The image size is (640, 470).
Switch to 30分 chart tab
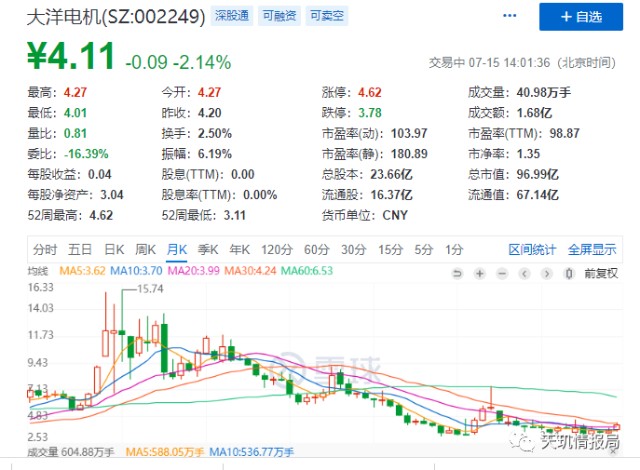(353, 249)
